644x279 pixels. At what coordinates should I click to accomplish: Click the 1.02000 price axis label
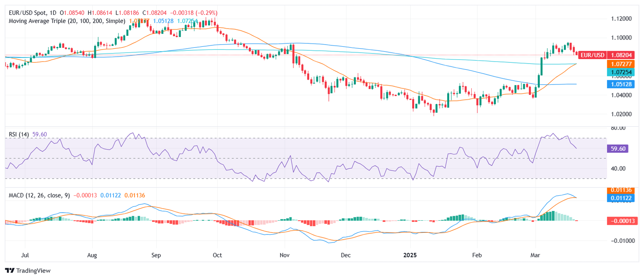pos(621,114)
